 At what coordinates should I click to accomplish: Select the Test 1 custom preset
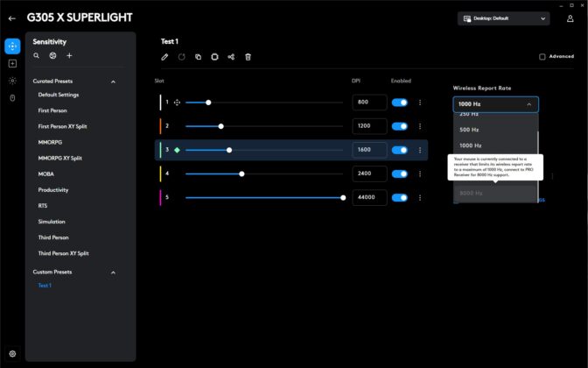click(45, 286)
